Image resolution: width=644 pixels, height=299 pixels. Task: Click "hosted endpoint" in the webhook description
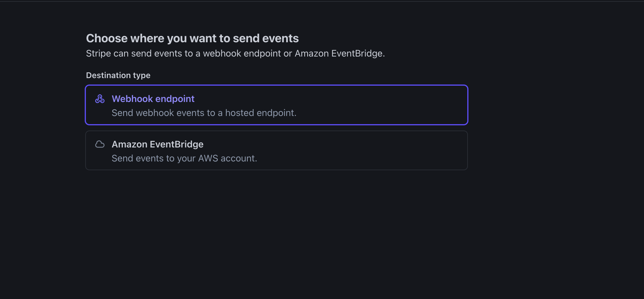click(261, 113)
